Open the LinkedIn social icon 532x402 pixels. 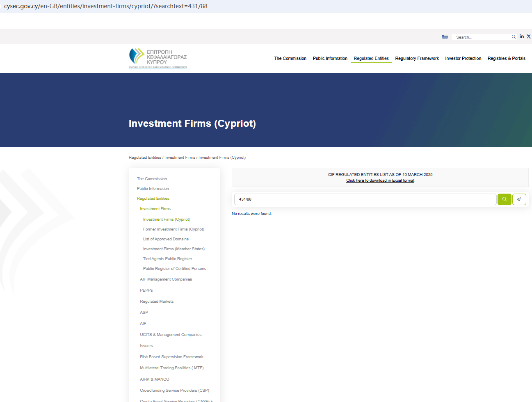click(x=521, y=37)
